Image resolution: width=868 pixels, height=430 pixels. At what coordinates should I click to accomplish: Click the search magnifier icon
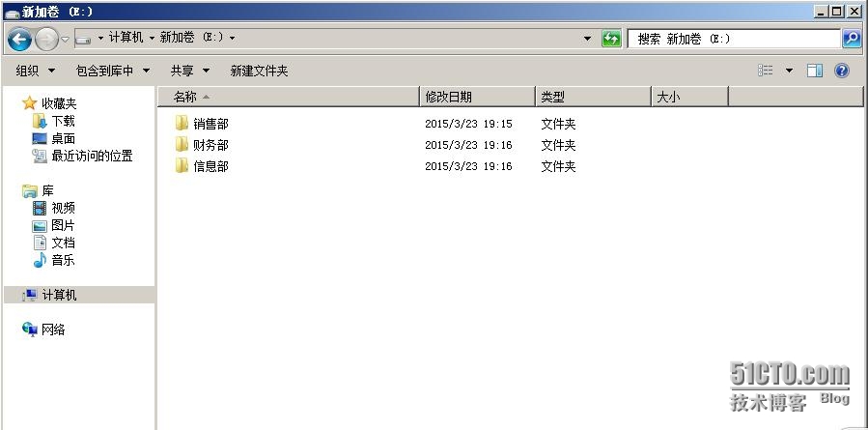[x=851, y=39]
